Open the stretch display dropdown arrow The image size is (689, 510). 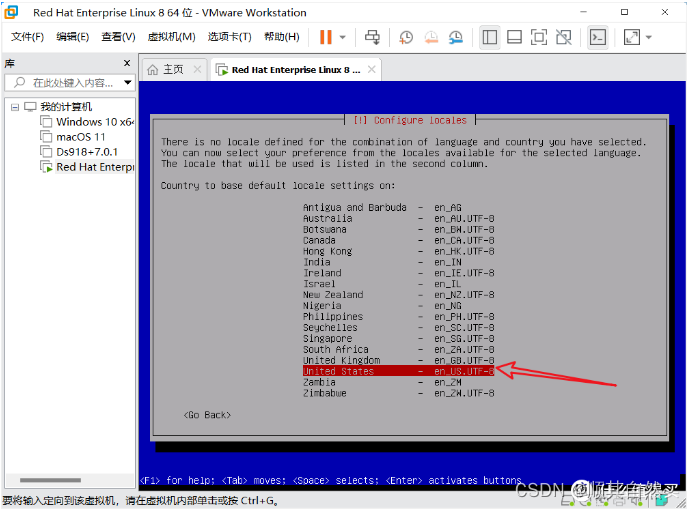[649, 37]
